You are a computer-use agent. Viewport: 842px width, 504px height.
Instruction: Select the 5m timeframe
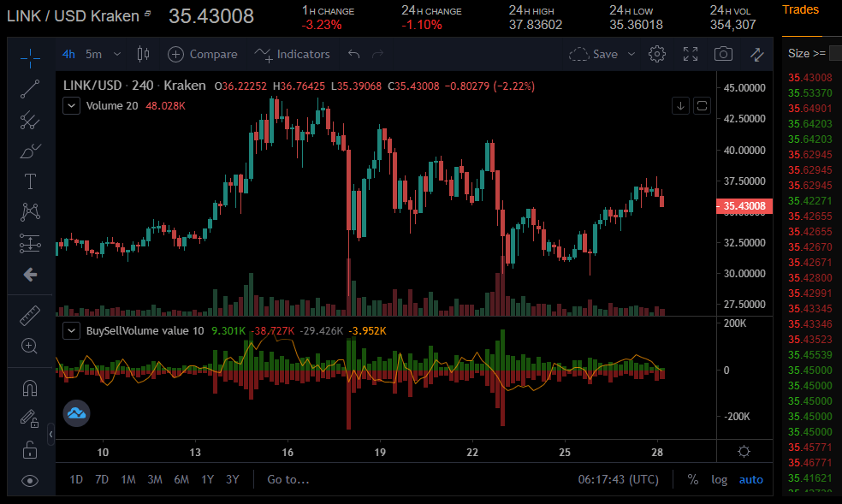[93, 54]
